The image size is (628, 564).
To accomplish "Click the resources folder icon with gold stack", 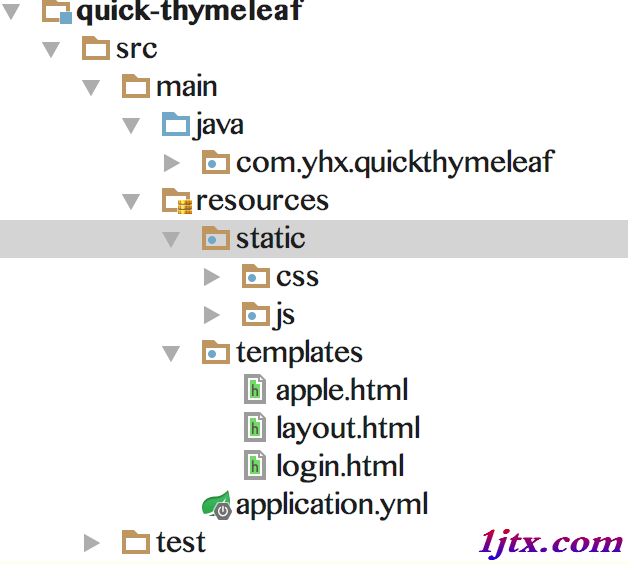I will tap(177, 201).
